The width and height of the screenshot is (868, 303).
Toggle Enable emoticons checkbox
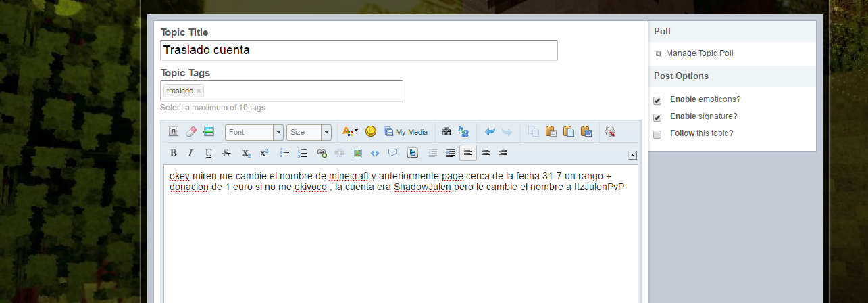click(657, 100)
